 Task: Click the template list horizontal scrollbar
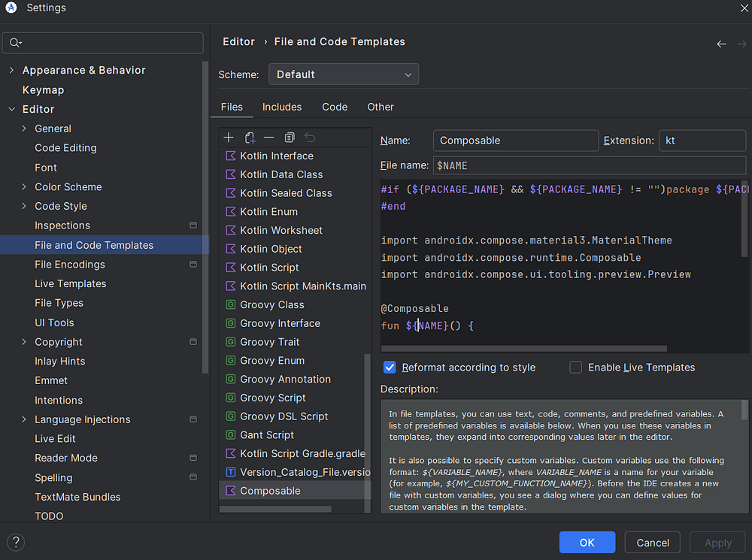pyautogui.click(x=275, y=509)
